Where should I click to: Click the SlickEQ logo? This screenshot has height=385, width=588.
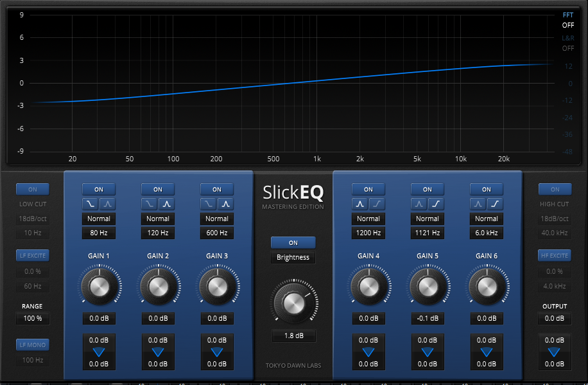pos(293,193)
